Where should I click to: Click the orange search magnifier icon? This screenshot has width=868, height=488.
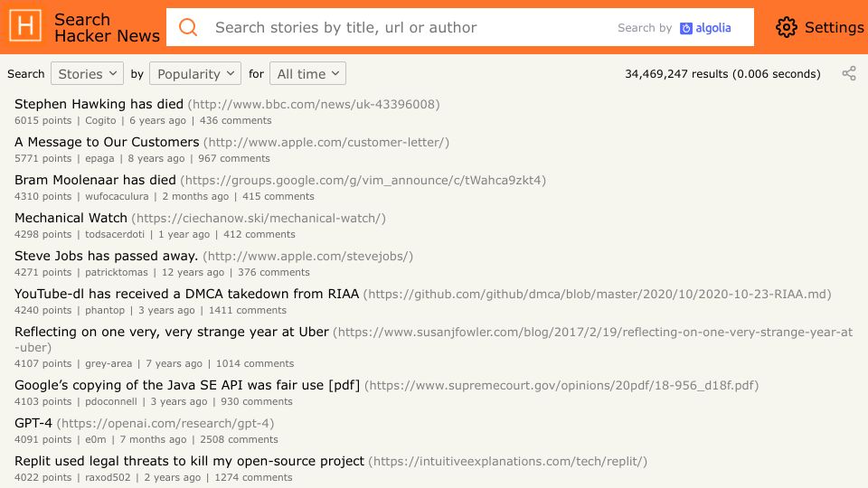(188, 27)
